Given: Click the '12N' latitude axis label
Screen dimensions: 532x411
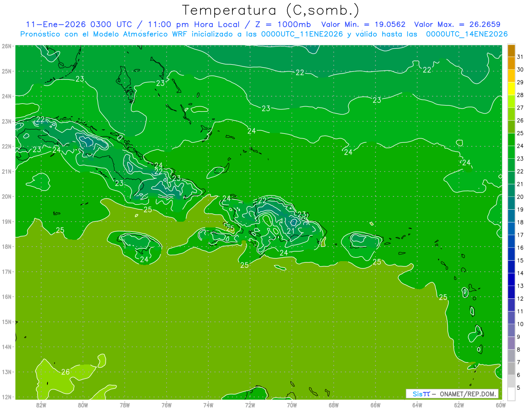Looking at the screenshot, I should (7, 397).
